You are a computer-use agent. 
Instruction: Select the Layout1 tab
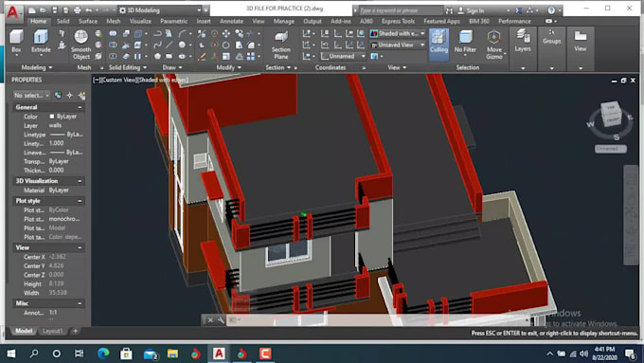point(52,331)
